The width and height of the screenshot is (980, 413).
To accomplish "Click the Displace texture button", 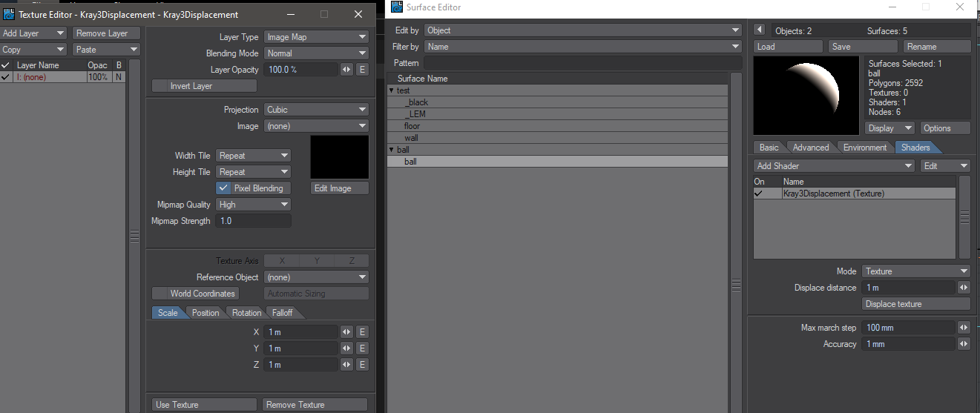I will pos(916,304).
